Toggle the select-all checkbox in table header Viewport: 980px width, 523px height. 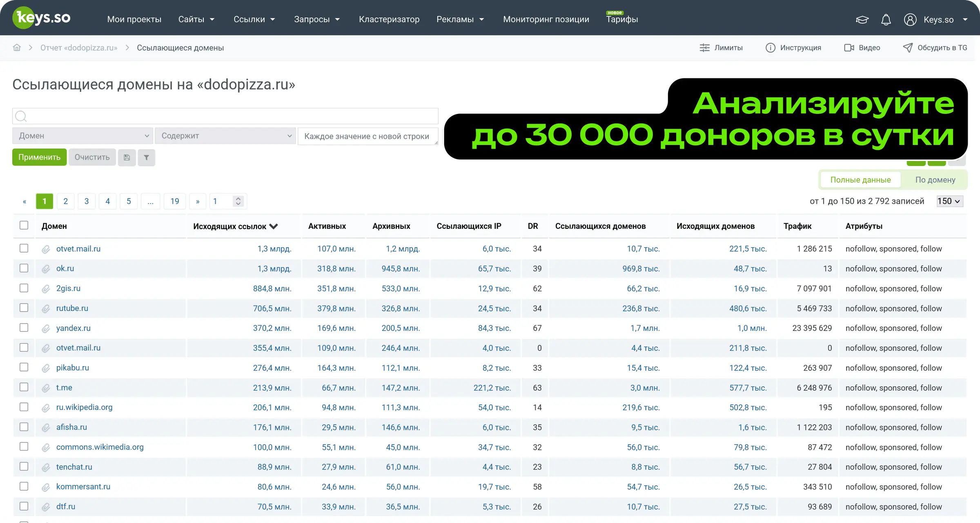tap(24, 225)
